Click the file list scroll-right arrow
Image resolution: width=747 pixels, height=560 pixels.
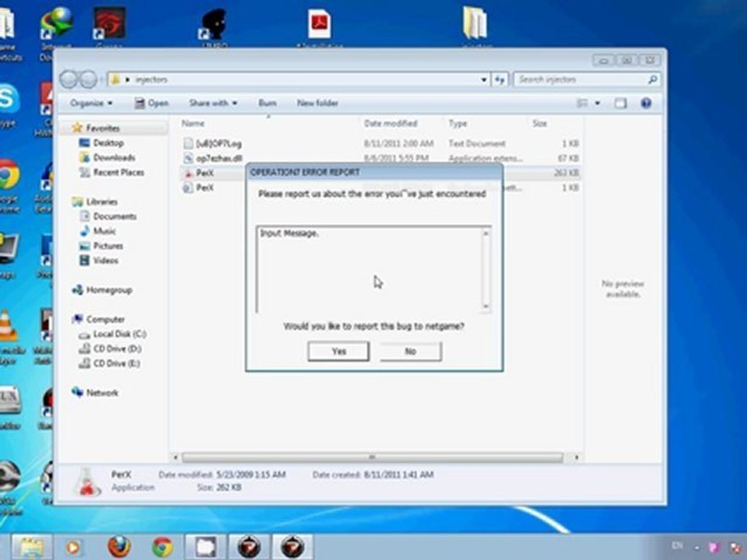576,457
